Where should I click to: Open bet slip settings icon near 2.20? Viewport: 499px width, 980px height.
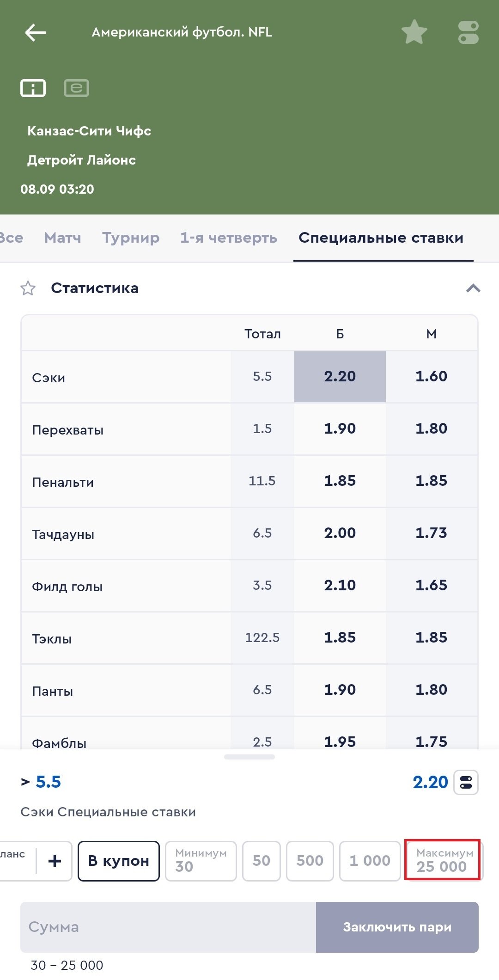[x=466, y=782]
